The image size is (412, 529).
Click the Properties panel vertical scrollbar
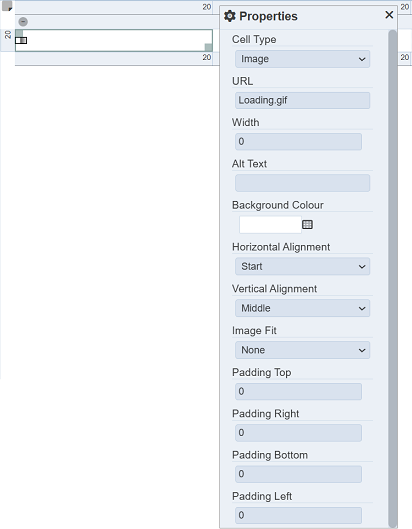coord(392,278)
